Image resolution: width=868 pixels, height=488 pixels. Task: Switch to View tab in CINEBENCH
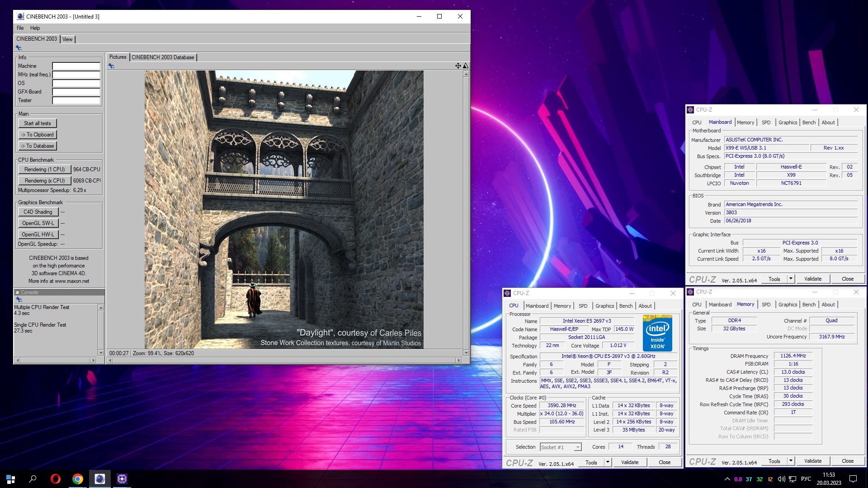[x=67, y=39]
